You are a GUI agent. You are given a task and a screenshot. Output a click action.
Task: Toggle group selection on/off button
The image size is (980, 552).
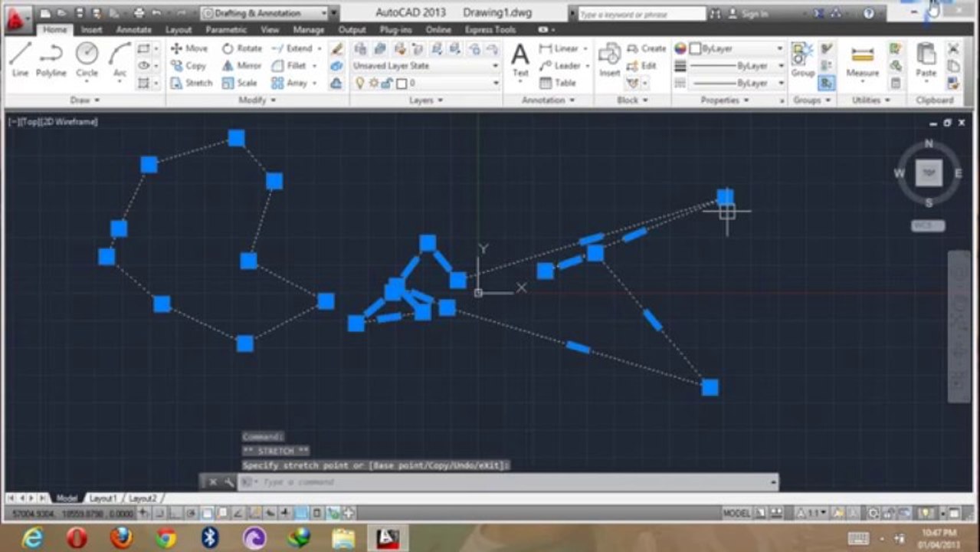point(827,83)
